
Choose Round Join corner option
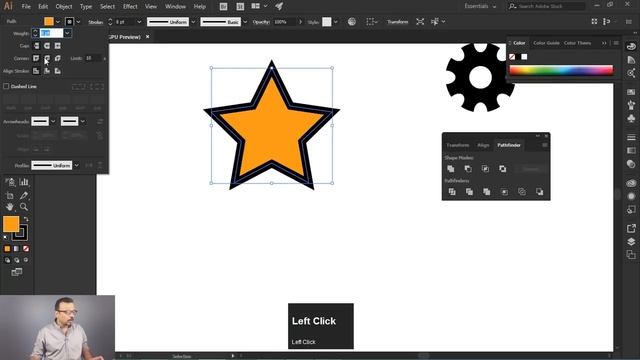click(x=47, y=58)
